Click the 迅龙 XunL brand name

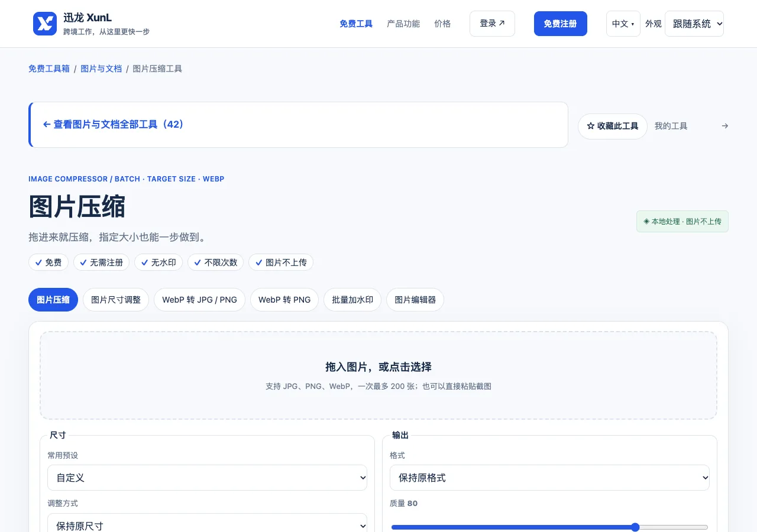[88, 18]
